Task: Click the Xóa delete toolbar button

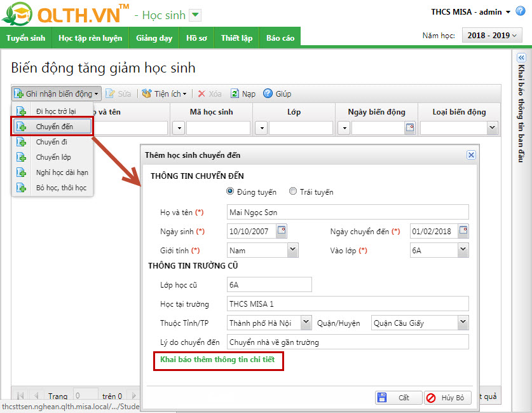Action: click(x=210, y=94)
